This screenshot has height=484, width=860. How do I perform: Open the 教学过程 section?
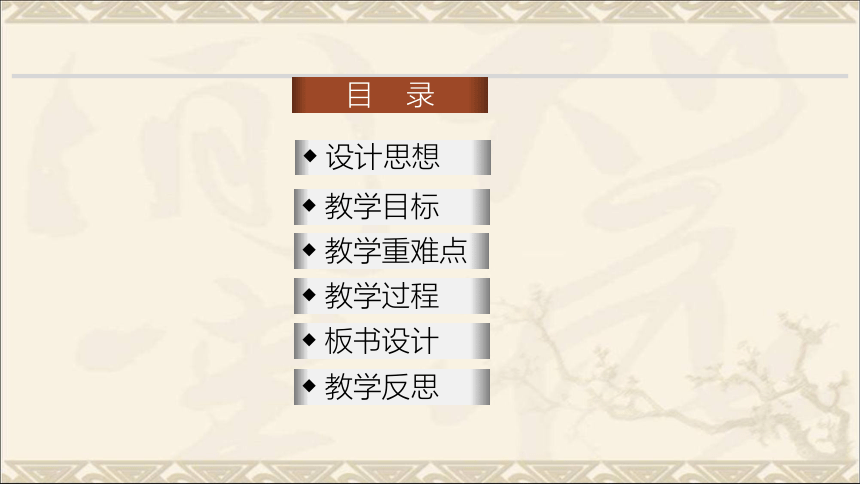(392, 296)
